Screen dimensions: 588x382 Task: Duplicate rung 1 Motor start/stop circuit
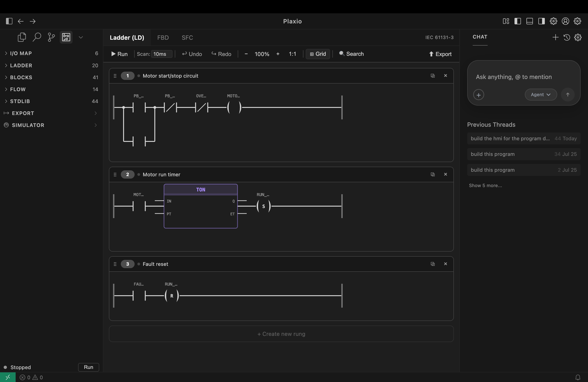pyautogui.click(x=433, y=76)
